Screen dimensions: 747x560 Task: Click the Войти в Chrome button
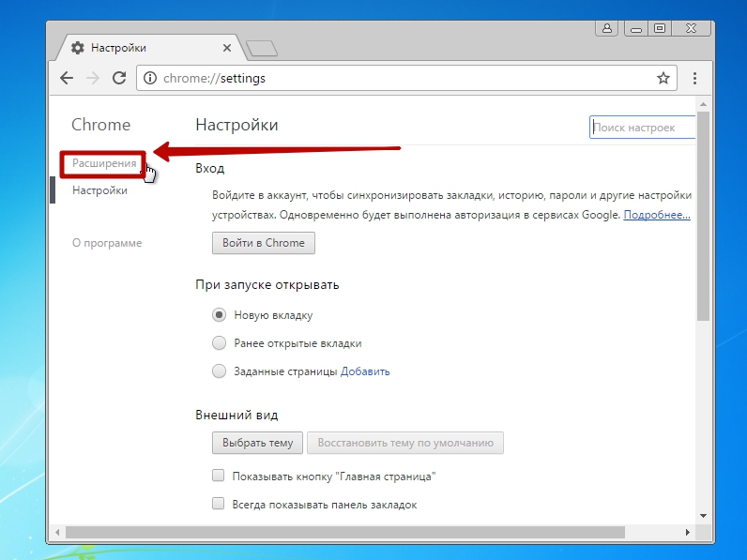coord(264,243)
